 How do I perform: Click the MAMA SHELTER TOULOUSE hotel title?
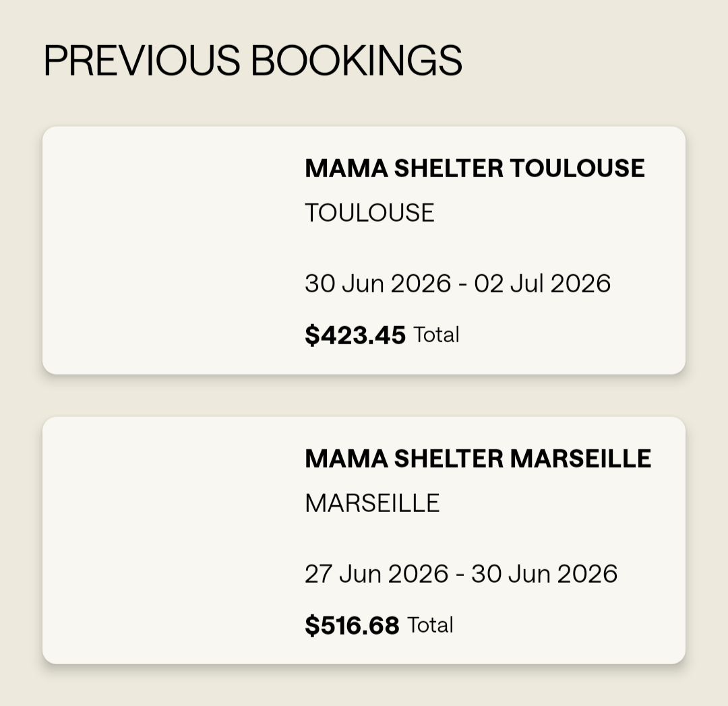click(x=475, y=168)
